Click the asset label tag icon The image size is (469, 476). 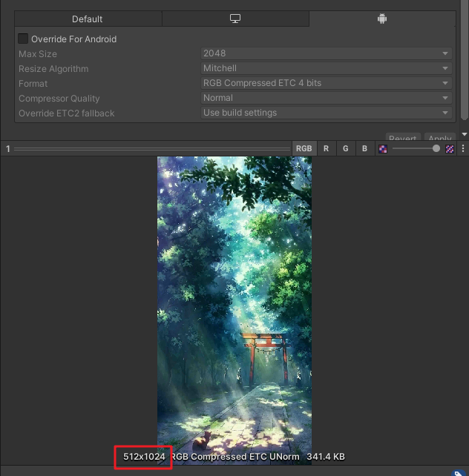tap(459, 473)
